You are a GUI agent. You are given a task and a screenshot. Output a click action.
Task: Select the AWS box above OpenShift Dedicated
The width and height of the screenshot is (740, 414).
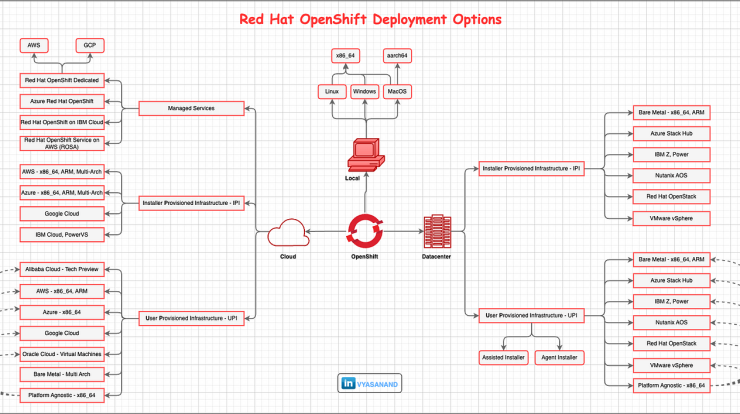click(x=34, y=46)
